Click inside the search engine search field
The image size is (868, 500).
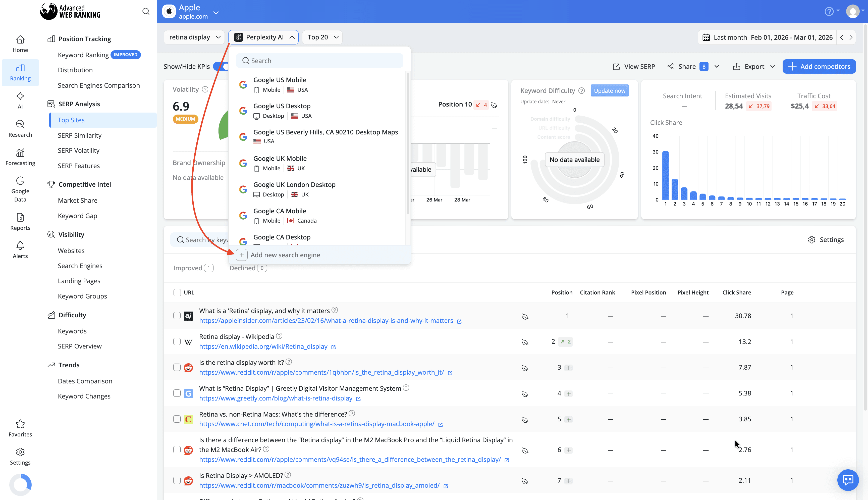319,61
